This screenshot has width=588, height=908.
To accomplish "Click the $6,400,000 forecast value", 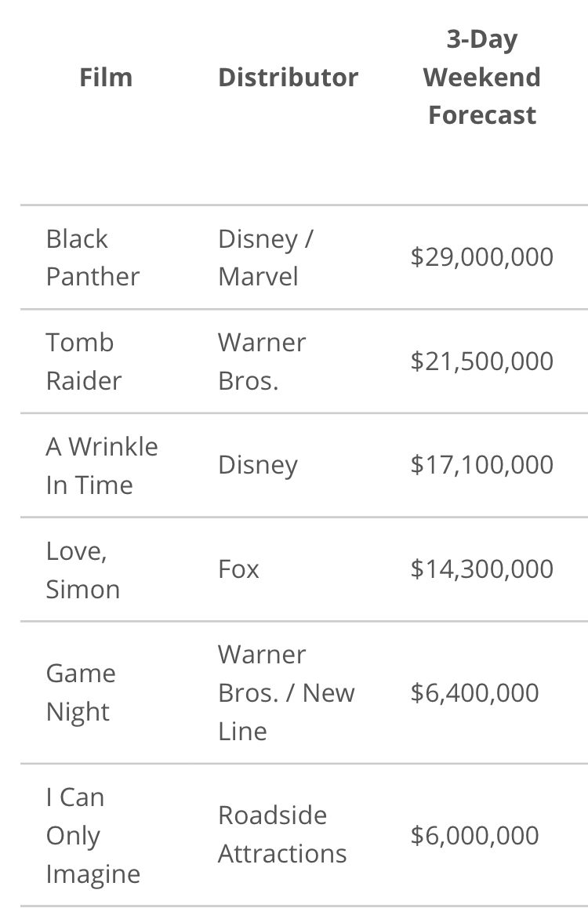I will 474,693.
